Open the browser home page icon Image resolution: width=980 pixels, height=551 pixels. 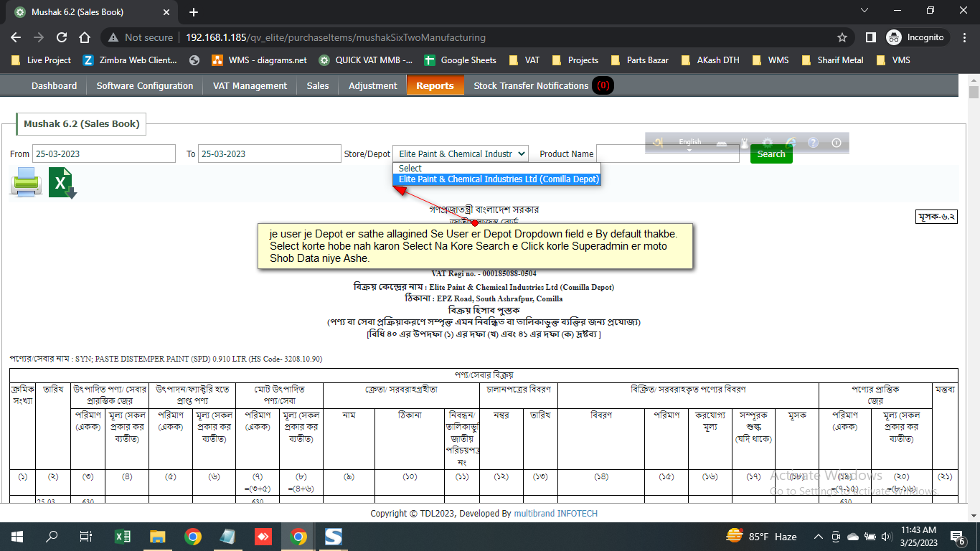(x=85, y=37)
